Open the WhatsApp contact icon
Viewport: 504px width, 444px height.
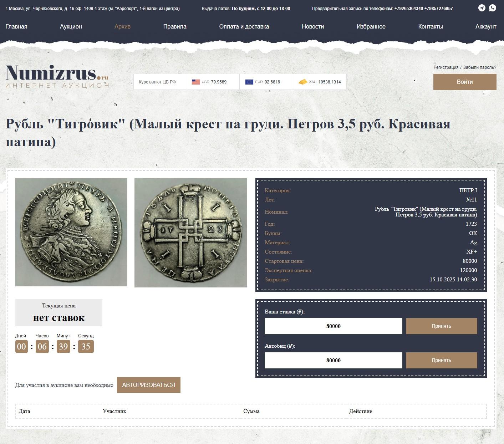click(493, 8)
